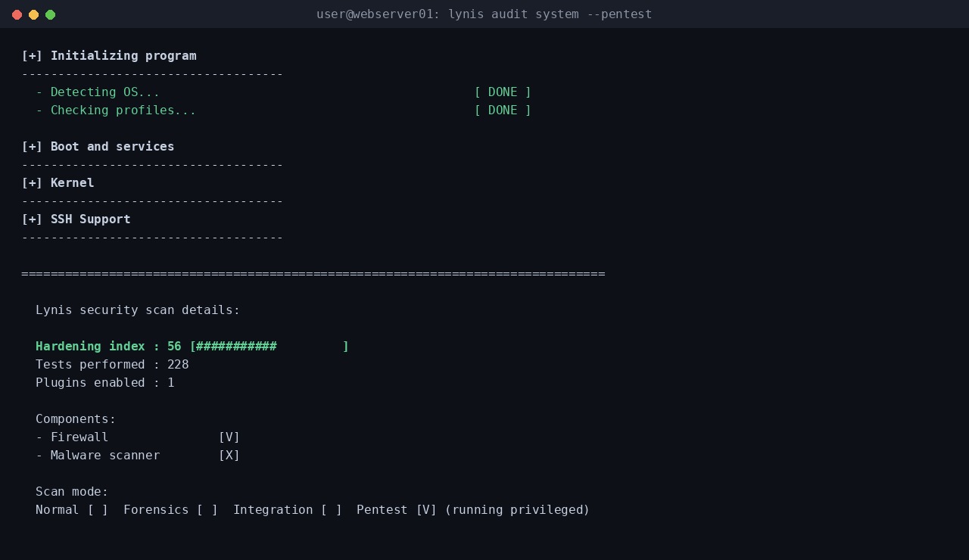Click the '(running privileged)' text
Image resolution: width=969 pixels, height=560 pixels.
pos(518,510)
